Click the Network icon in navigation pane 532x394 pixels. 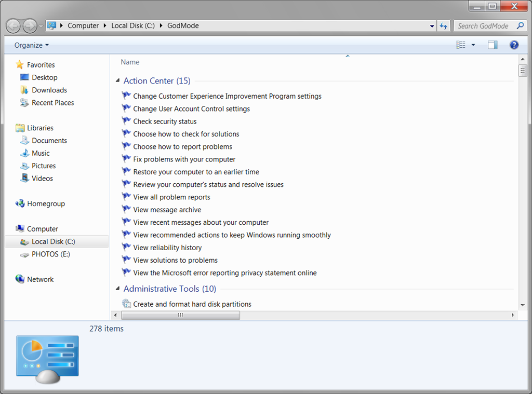(x=20, y=279)
